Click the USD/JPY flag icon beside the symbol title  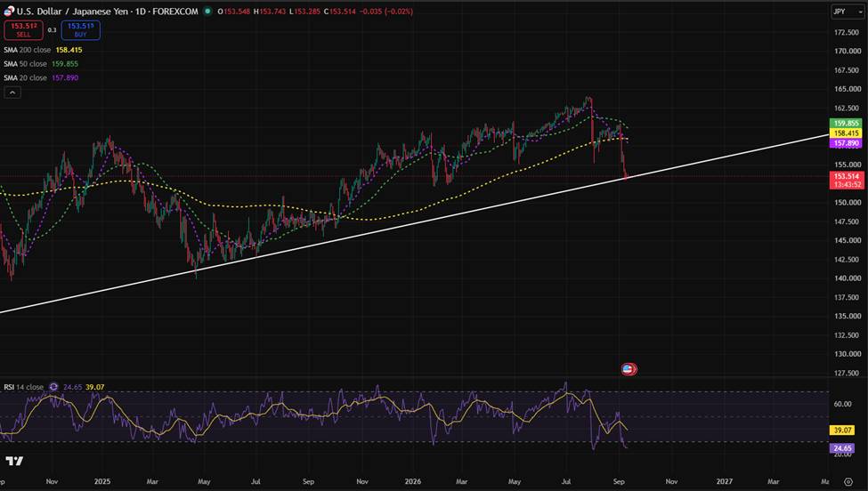tap(9, 11)
